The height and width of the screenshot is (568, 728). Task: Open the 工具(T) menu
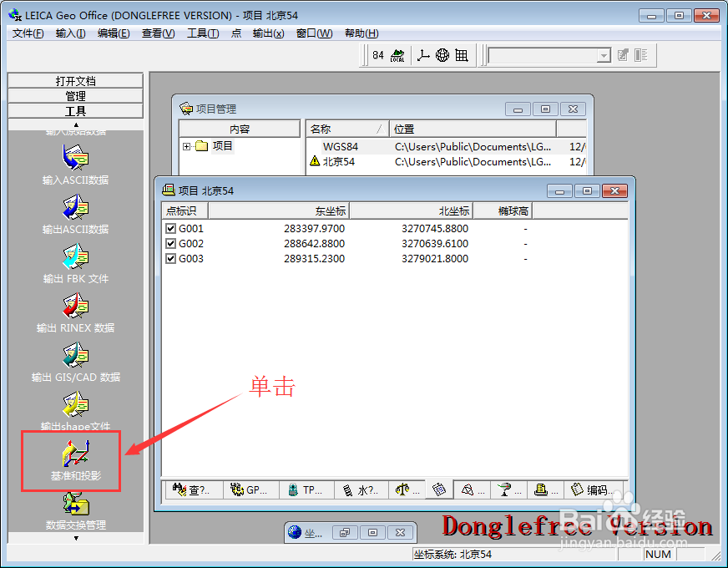coord(203,33)
